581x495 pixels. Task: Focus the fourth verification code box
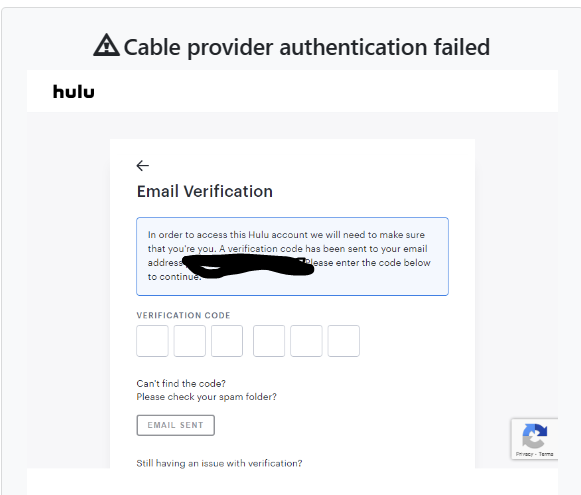[x=269, y=341]
